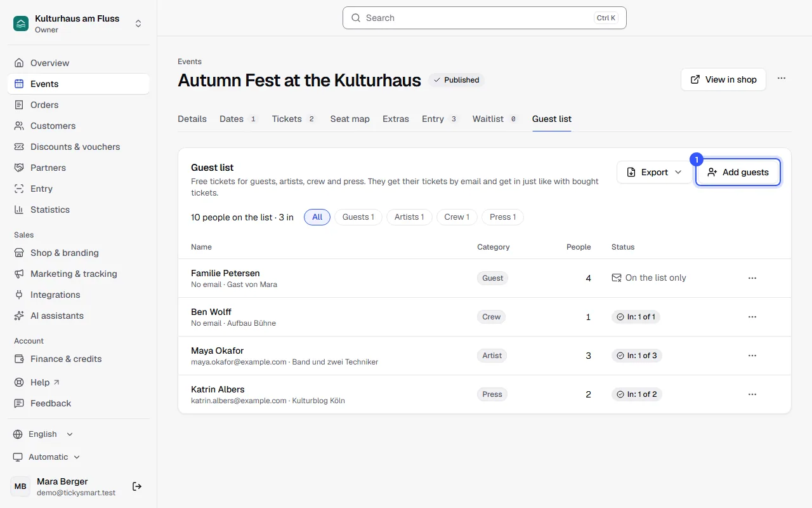Screen dimensions: 812x508
Task: Click the Name column header
Action: [x=201, y=247]
